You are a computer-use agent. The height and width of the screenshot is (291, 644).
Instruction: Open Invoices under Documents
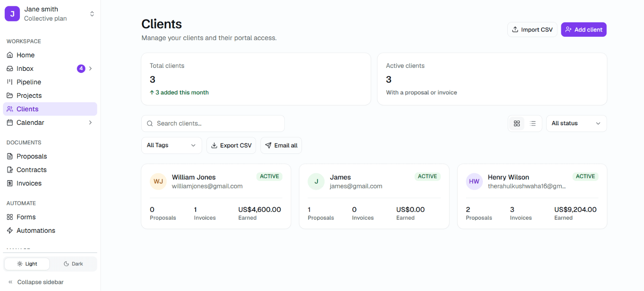click(x=50, y=183)
